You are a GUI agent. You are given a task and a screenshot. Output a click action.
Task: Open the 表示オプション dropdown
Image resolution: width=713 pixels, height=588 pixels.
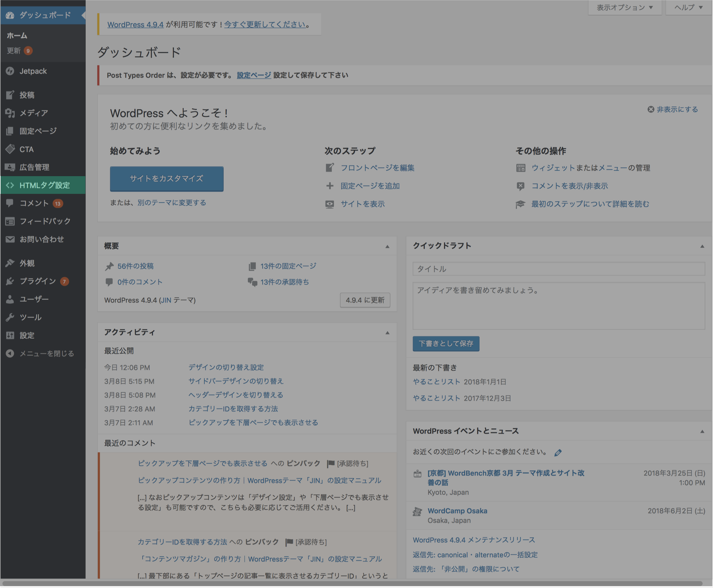tap(625, 7)
